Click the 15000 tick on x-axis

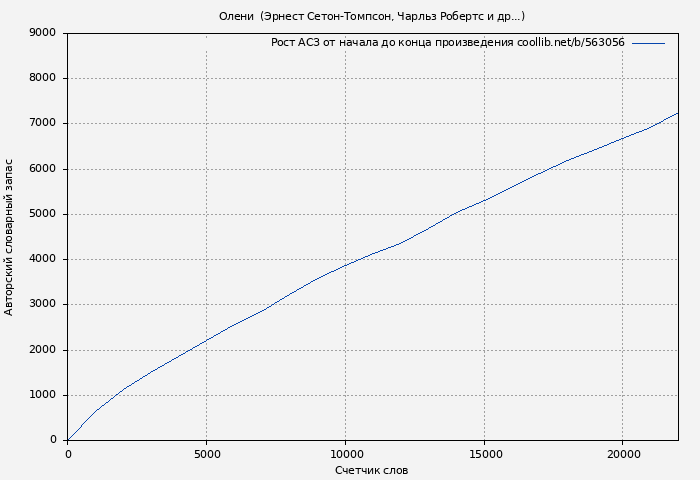coord(484,453)
